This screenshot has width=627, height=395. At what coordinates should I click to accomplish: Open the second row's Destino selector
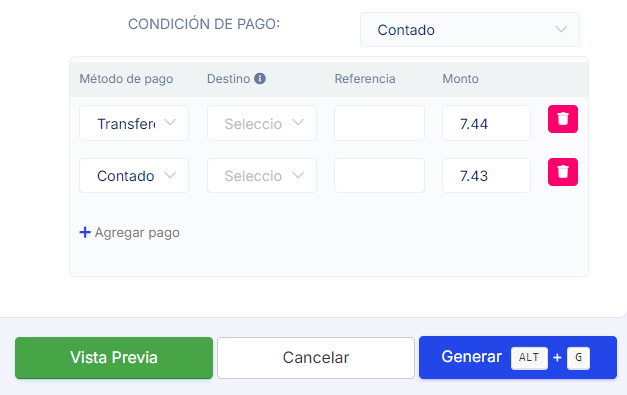262,176
